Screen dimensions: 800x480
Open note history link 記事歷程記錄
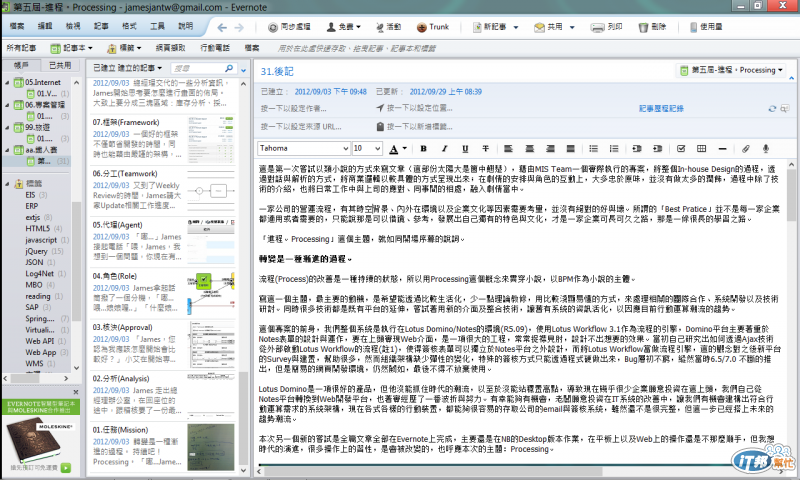661,109
